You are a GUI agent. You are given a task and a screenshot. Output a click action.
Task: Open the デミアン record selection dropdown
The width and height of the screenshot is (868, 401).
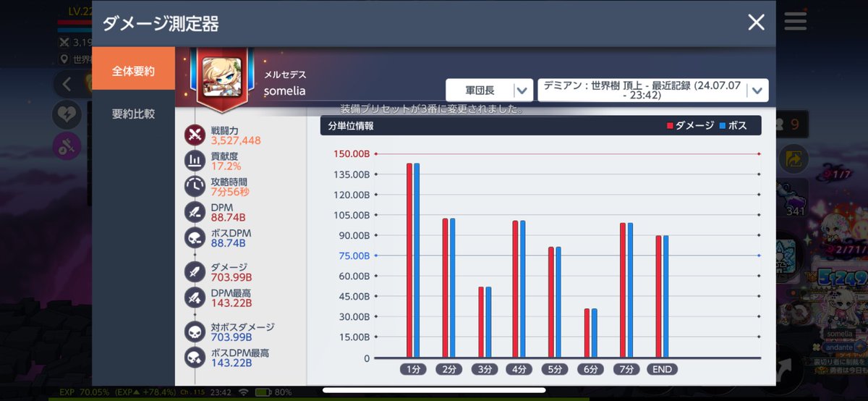[653, 90]
